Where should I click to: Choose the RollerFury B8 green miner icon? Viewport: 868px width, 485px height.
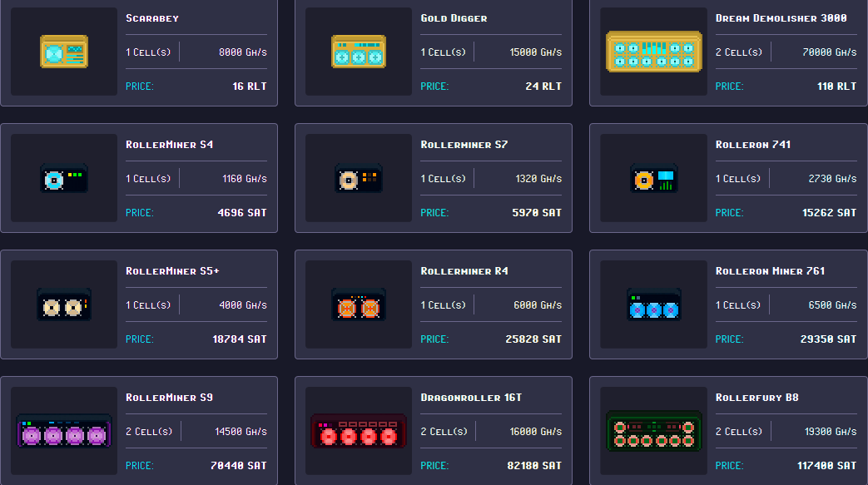[654, 431]
